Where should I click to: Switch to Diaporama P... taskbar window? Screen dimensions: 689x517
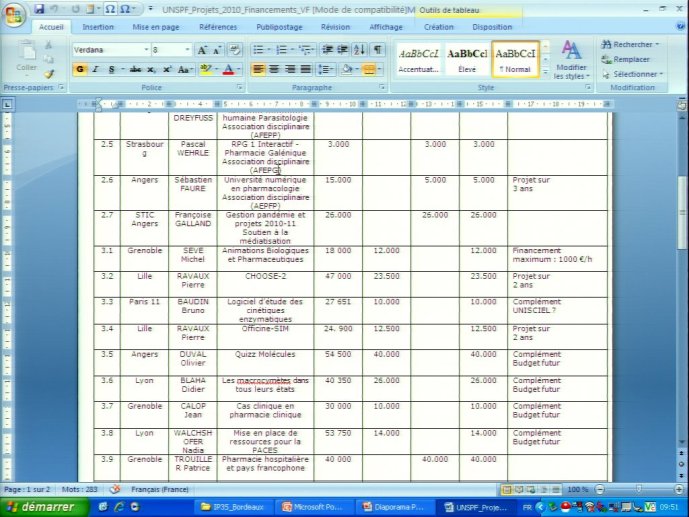tap(393, 507)
